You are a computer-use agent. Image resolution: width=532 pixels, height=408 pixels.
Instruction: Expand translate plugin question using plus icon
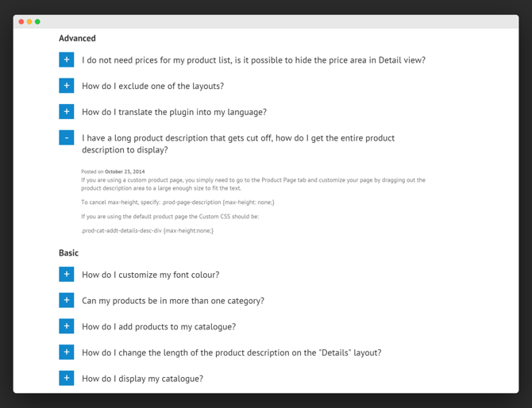[x=66, y=111]
